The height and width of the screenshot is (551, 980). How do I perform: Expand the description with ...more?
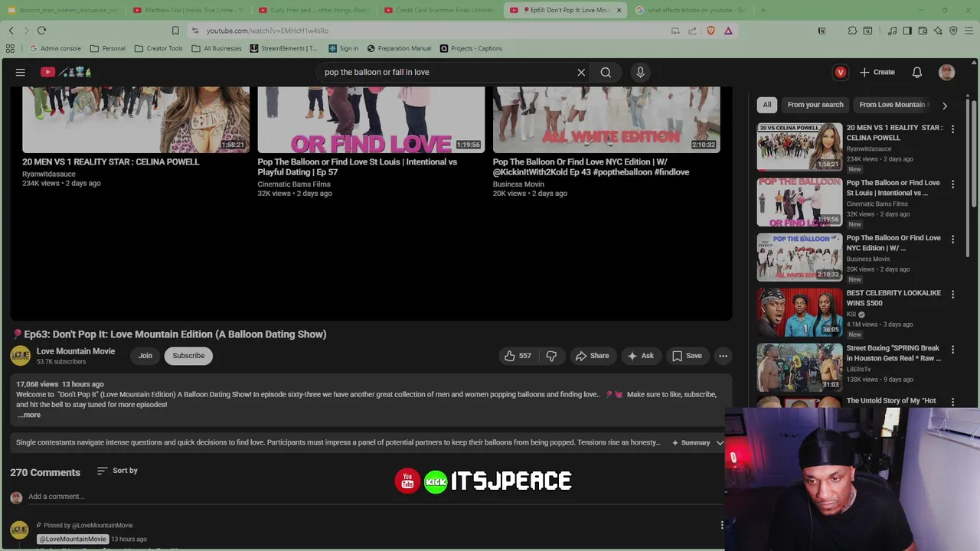[x=29, y=415]
